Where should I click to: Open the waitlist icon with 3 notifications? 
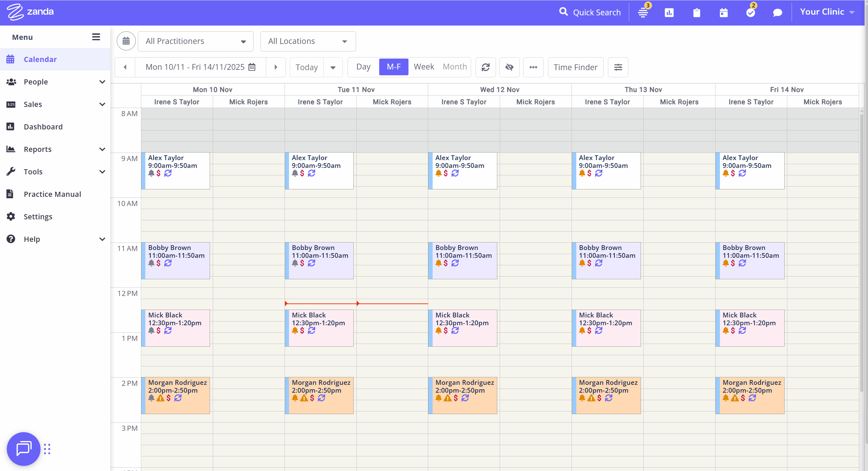click(643, 12)
